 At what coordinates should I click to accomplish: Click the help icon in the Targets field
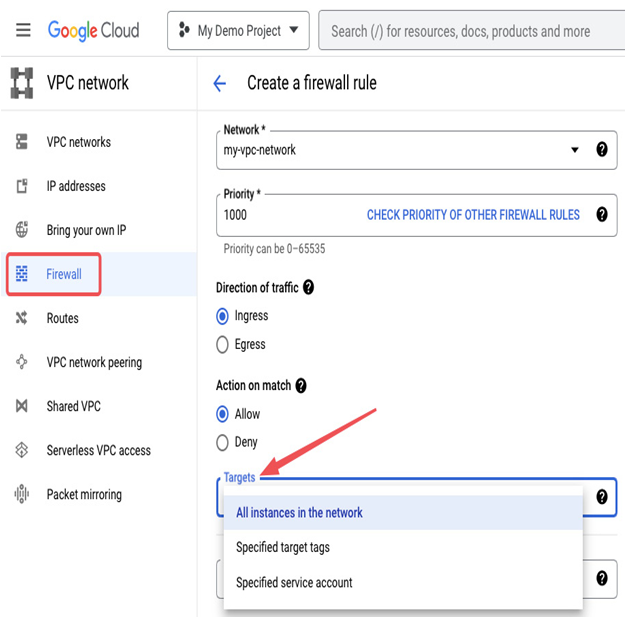(x=602, y=497)
